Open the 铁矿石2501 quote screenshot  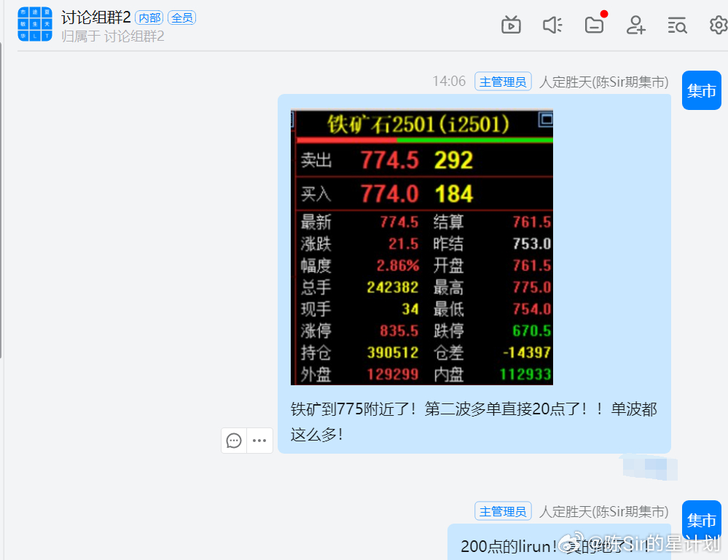pos(421,248)
